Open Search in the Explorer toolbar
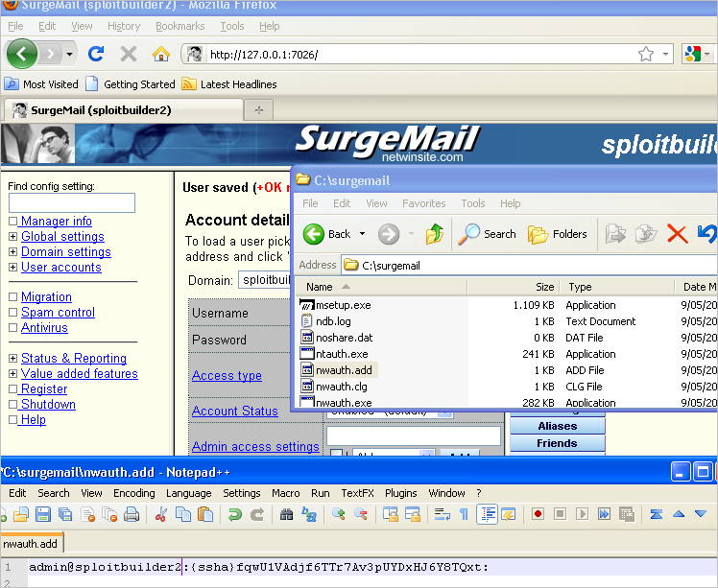 pos(488,233)
